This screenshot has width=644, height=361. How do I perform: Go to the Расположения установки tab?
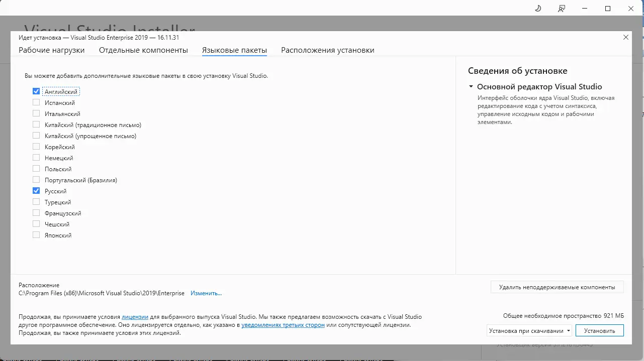pyautogui.click(x=327, y=50)
